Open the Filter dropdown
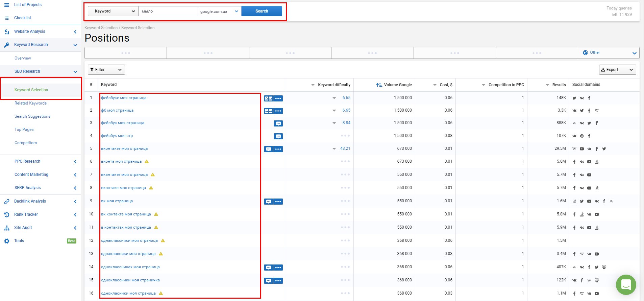The height and width of the screenshot is (301, 644). tap(106, 70)
